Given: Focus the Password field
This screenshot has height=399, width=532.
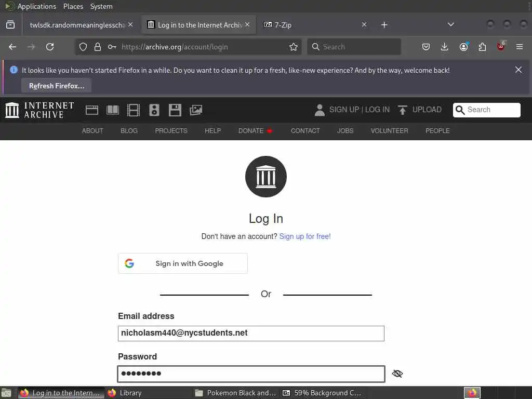Looking at the screenshot, I should pyautogui.click(x=251, y=374).
